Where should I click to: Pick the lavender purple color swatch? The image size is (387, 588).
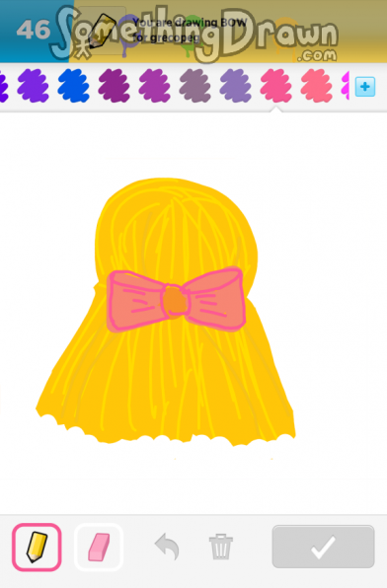236,86
